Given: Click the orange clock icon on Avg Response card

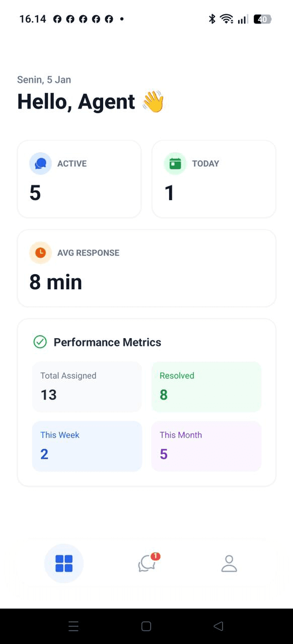Looking at the screenshot, I should (x=41, y=253).
